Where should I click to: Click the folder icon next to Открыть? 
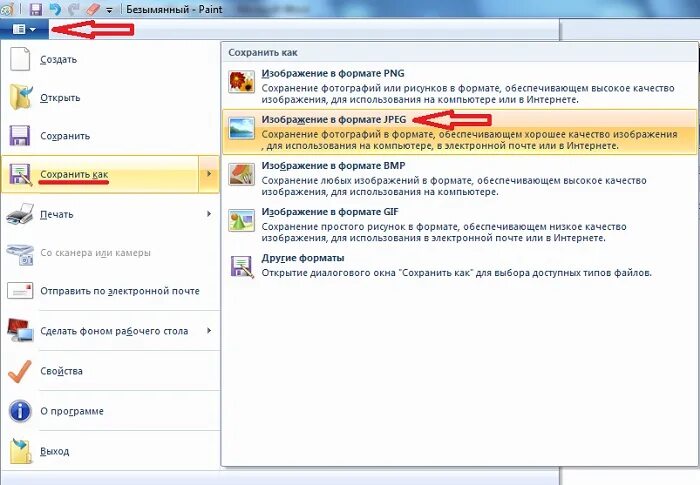click(x=21, y=97)
